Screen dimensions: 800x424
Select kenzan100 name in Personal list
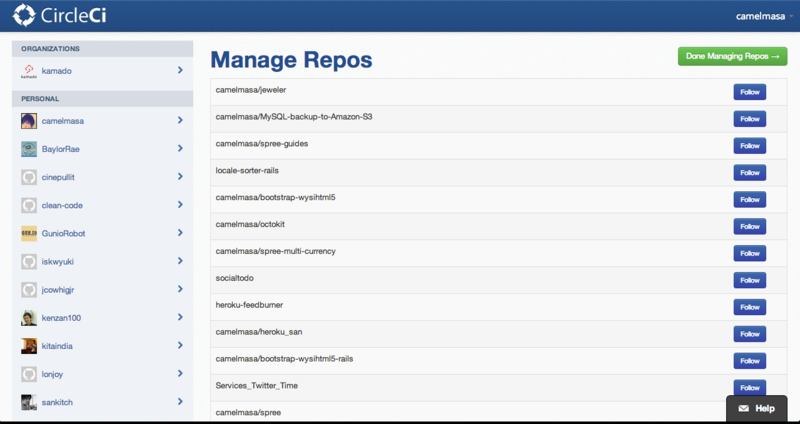point(61,318)
